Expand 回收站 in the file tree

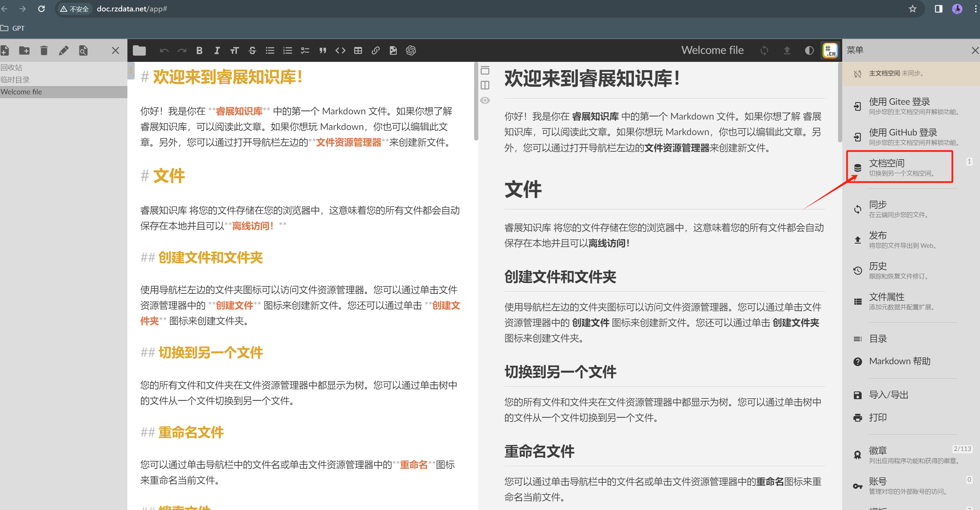click(x=11, y=67)
